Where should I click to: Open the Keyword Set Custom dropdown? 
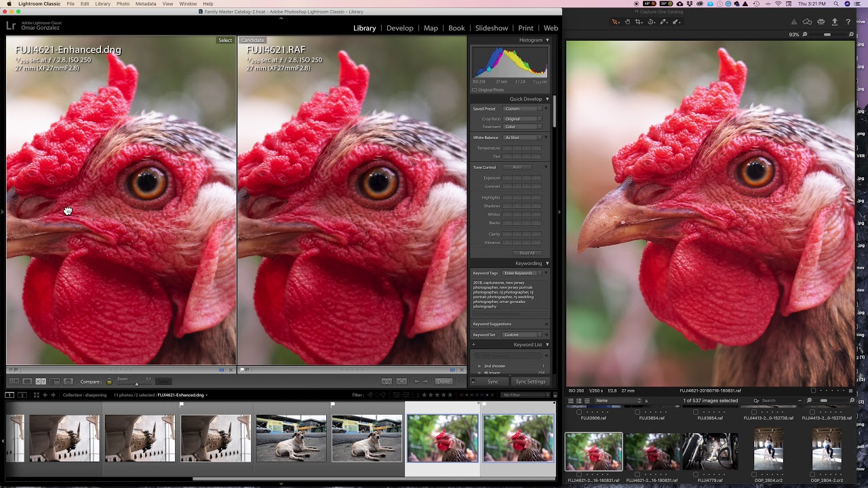(x=522, y=335)
